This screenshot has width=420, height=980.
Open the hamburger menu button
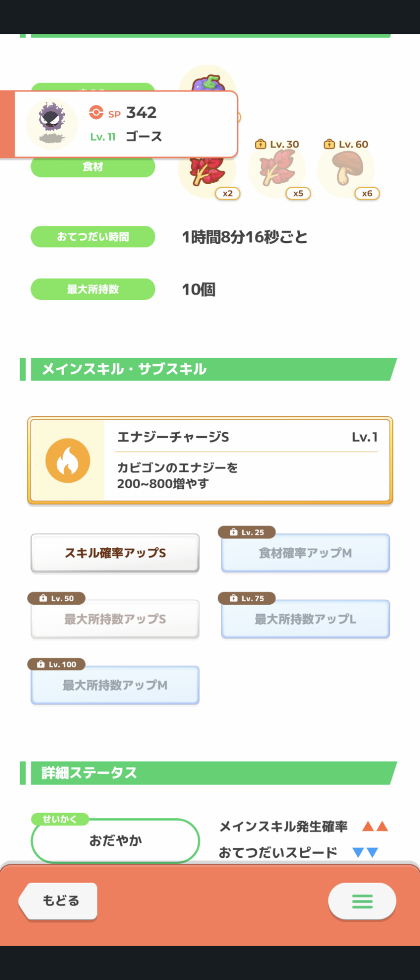pos(362,901)
